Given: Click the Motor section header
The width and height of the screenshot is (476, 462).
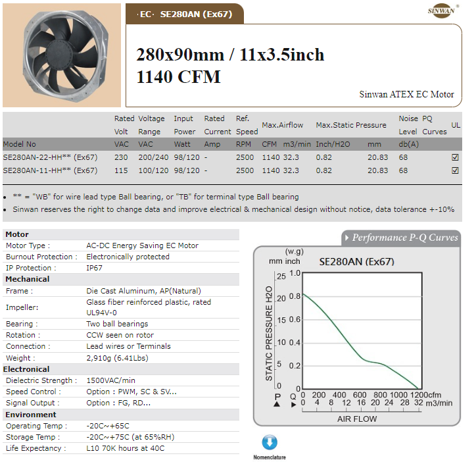Looking at the screenshot, I should (18, 234).
